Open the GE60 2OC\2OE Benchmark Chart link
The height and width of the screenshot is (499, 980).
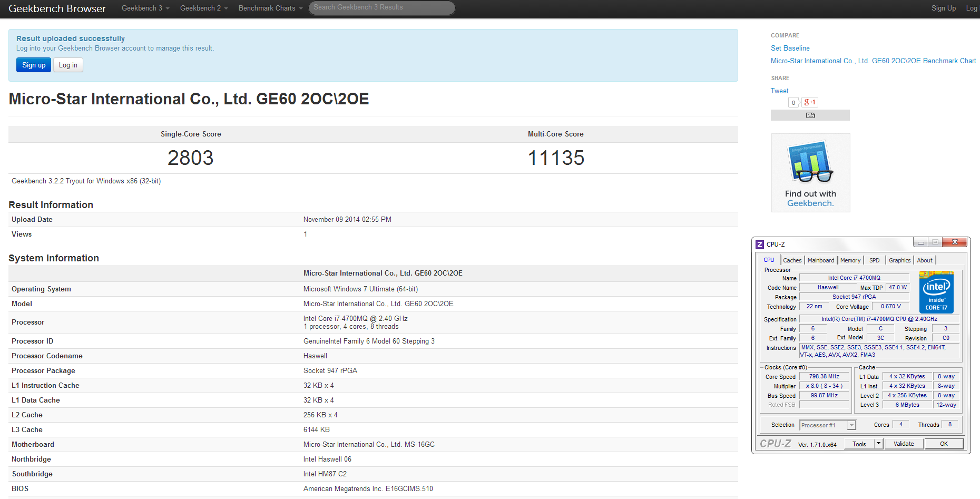(x=873, y=61)
